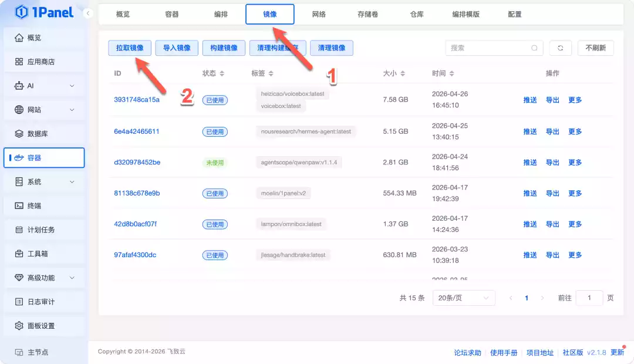
Task: Click the refresh icon beside the search box
Action: coord(560,48)
